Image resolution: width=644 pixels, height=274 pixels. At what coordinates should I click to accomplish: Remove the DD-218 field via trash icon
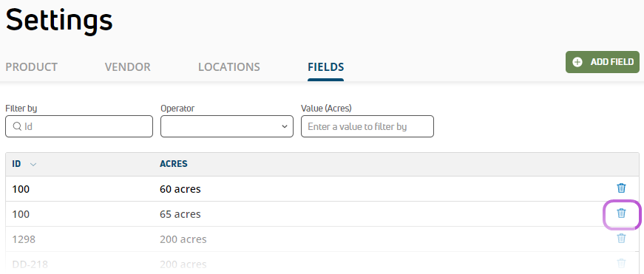pos(621,264)
